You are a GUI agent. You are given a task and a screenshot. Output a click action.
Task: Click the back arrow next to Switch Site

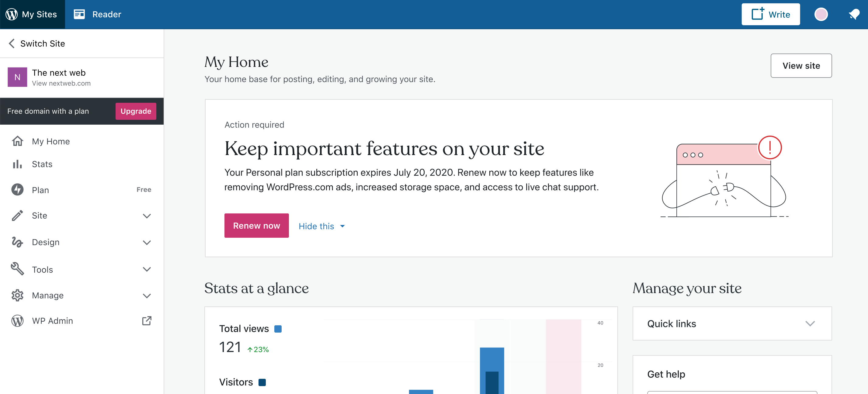(12, 43)
